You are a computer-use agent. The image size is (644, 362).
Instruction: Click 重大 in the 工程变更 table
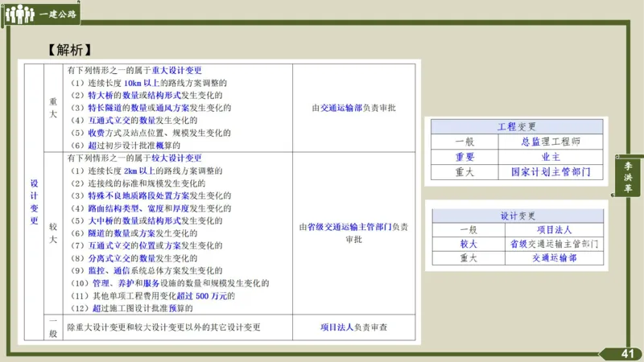(x=464, y=172)
